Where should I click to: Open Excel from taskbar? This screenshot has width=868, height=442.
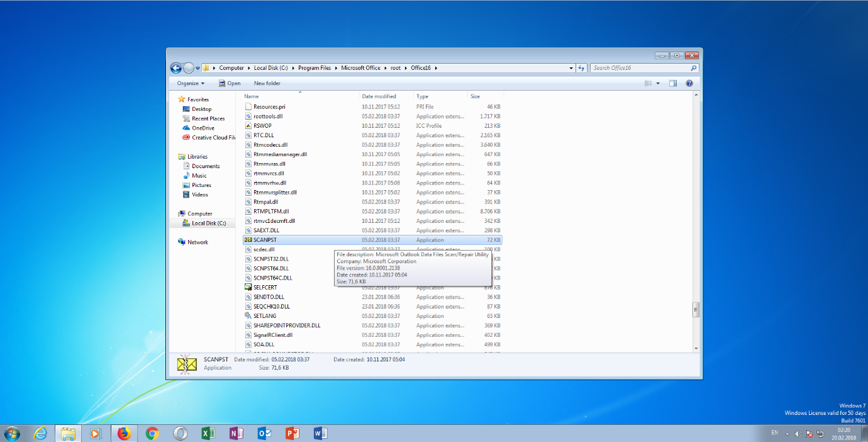click(x=208, y=433)
